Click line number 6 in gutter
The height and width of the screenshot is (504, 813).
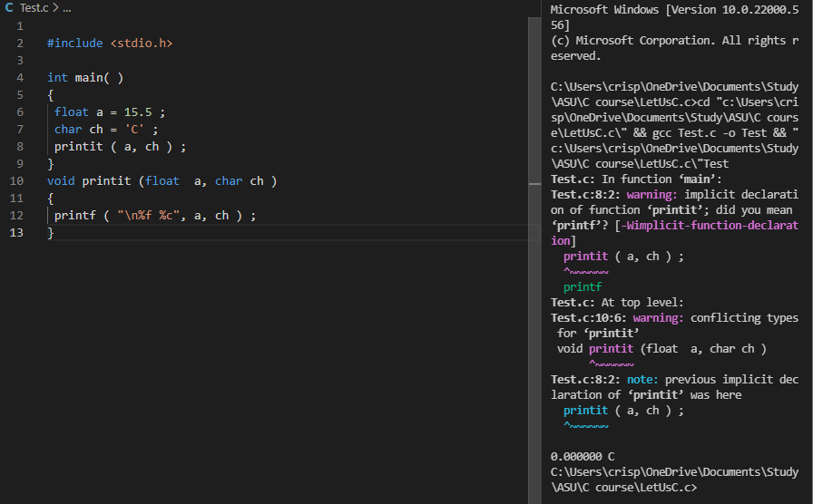[20, 111]
